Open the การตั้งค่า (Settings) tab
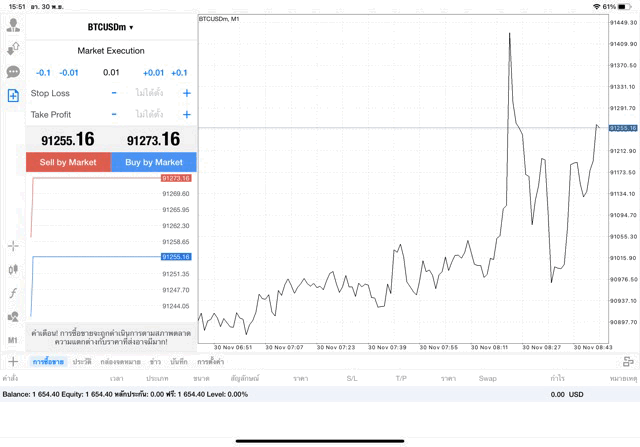Screen dimensions: 640x447 click(211, 362)
